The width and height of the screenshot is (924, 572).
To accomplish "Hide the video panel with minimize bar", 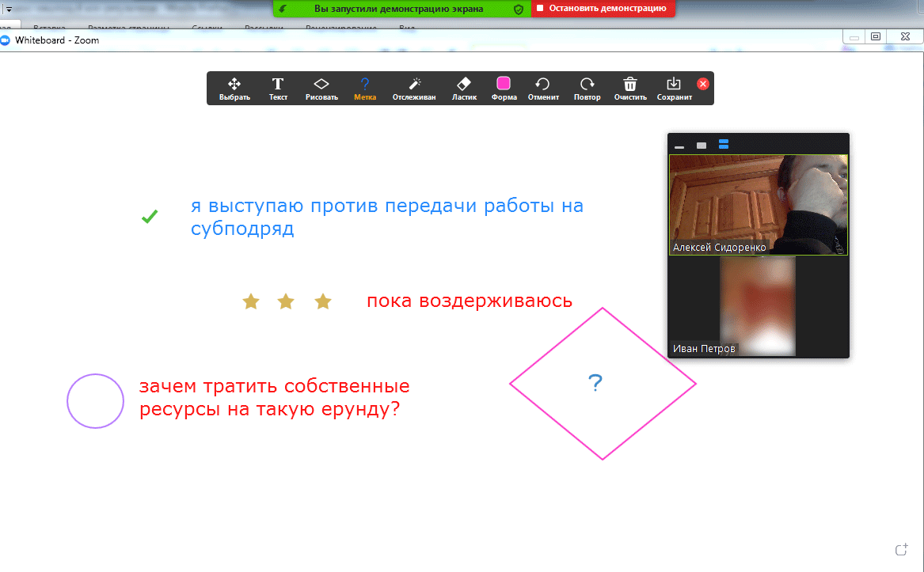I will [x=679, y=146].
